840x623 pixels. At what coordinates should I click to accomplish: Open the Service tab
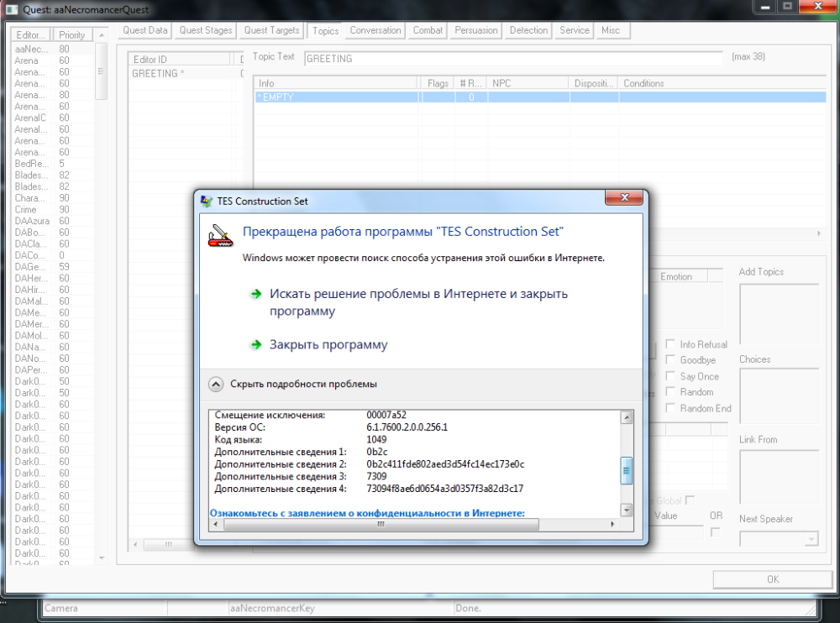pyautogui.click(x=575, y=30)
